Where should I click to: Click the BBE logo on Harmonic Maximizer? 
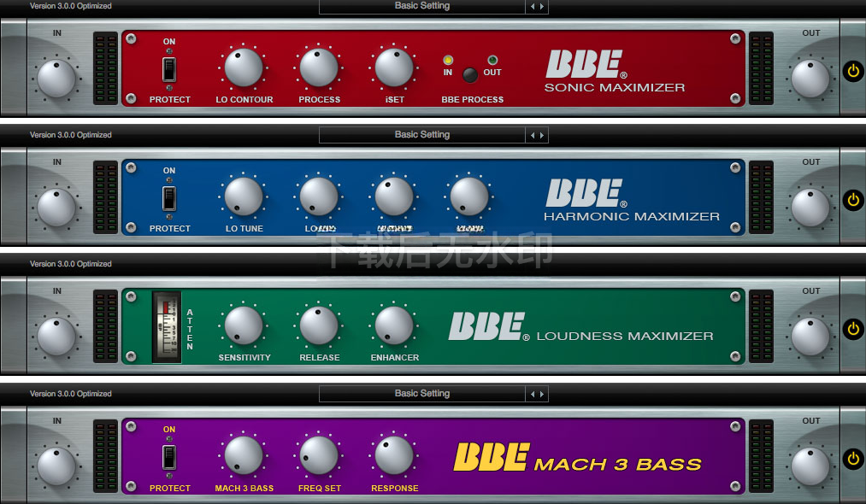coord(586,193)
